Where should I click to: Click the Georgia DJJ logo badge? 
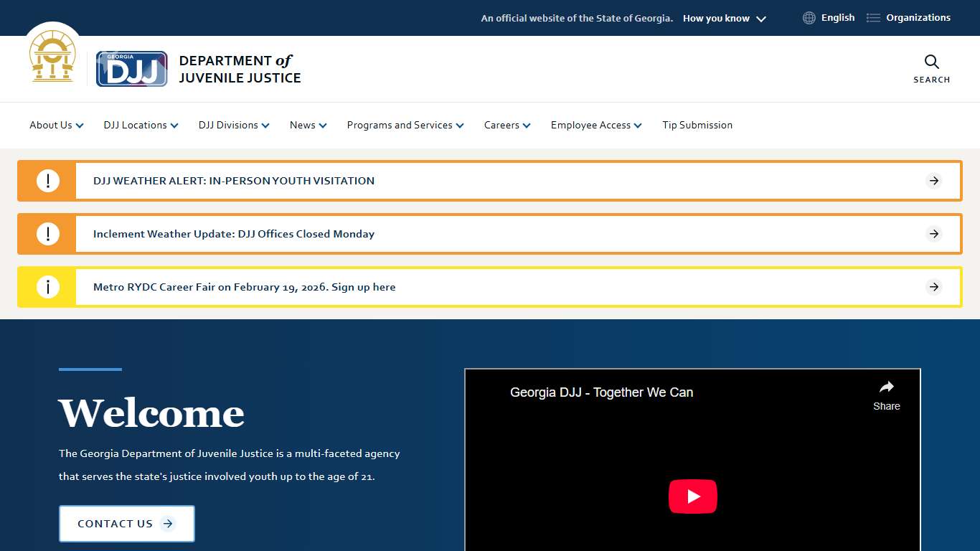(132, 69)
